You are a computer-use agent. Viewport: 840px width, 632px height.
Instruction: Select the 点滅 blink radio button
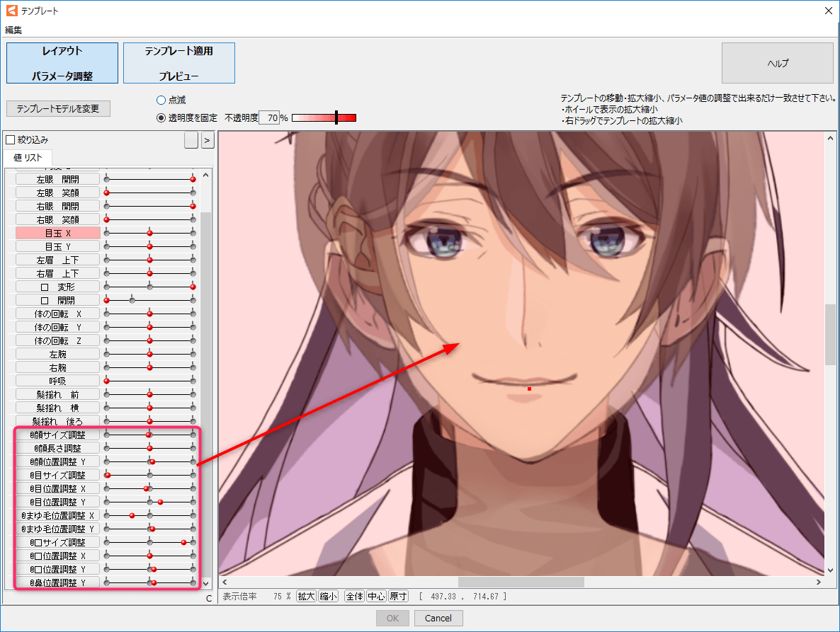(161, 100)
